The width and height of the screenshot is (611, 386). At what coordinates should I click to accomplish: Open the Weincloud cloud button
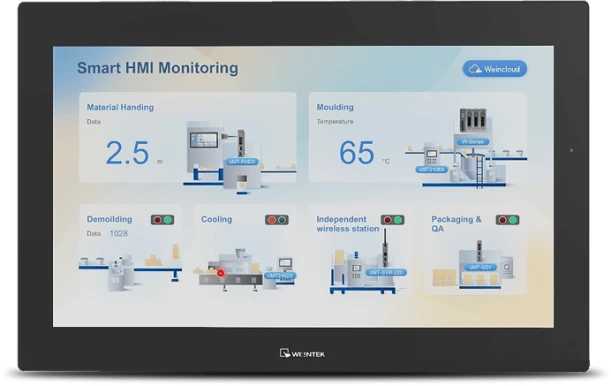click(x=494, y=69)
